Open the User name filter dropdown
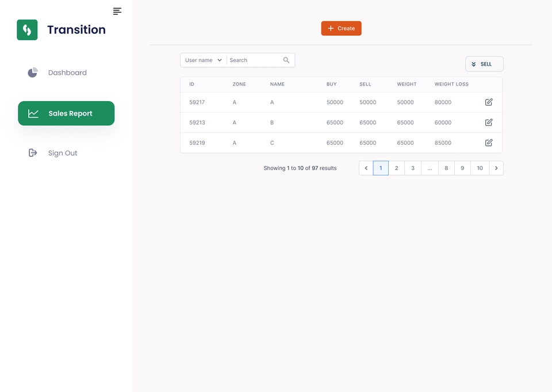 [204, 60]
